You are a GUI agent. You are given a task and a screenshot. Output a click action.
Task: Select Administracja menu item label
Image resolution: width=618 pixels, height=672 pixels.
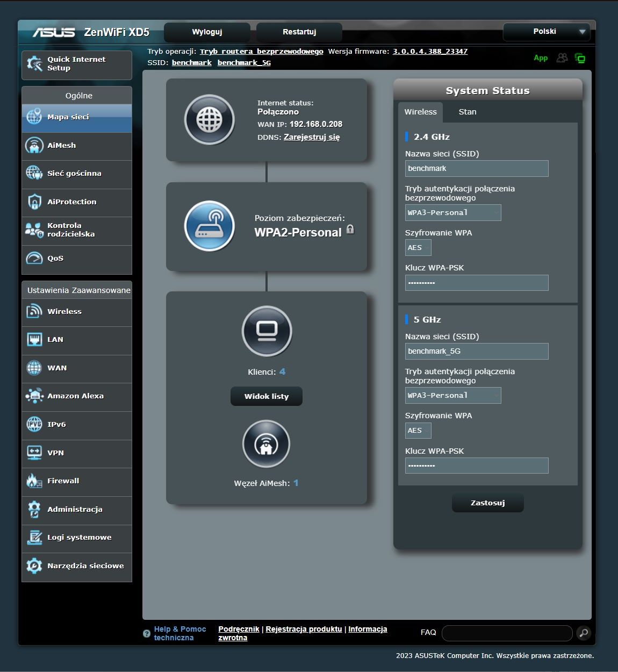75,509
